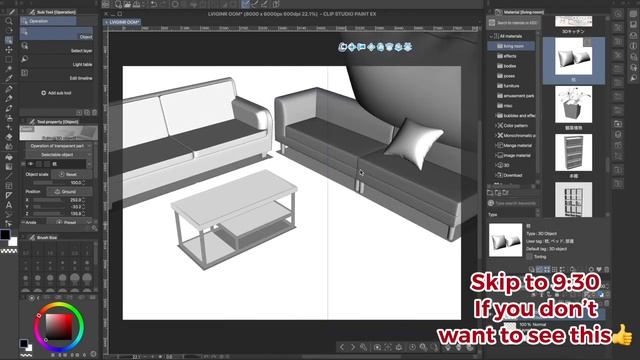Image resolution: width=640 pixels, height=360 pixels.
Task: Open the poses material folder
Action: tap(509, 76)
